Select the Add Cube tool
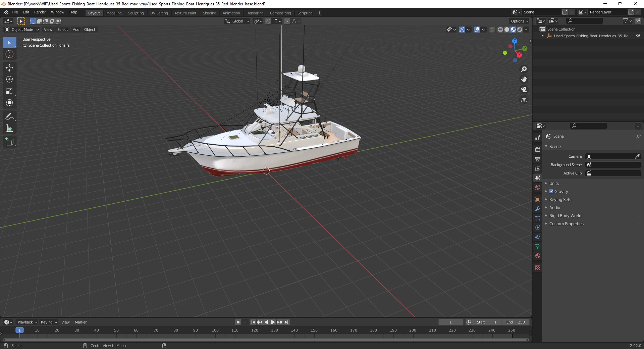Image resolution: width=644 pixels, height=349 pixels. pyautogui.click(x=9, y=142)
